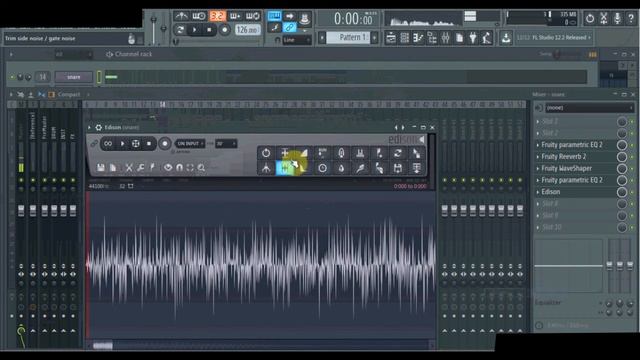Toggle the green mute LED of snare channel

click(12, 77)
